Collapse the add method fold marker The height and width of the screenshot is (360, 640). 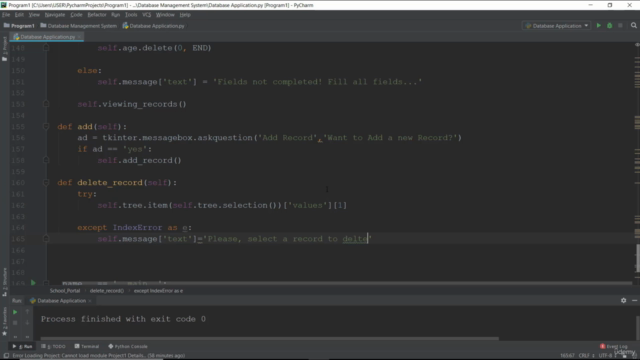click(46, 127)
